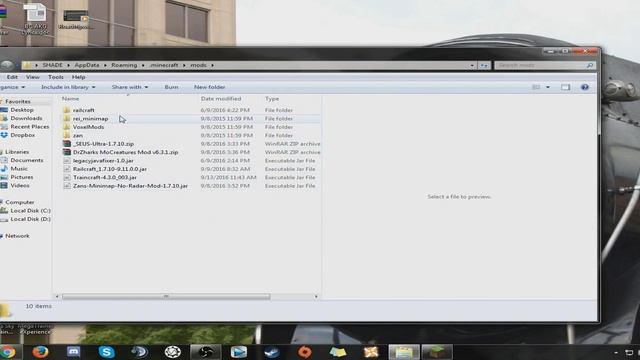Open the View menu
This screenshot has height=360, width=640.
click(x=33, y=77)
